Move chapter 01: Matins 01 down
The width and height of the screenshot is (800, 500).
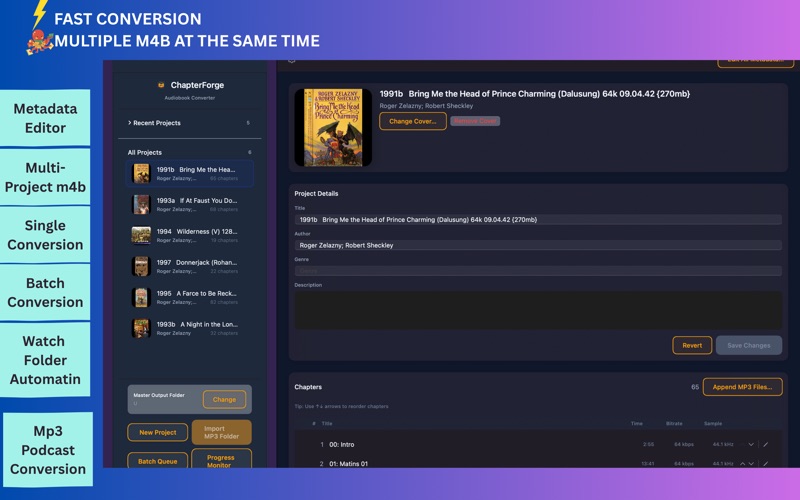[751, 464]
